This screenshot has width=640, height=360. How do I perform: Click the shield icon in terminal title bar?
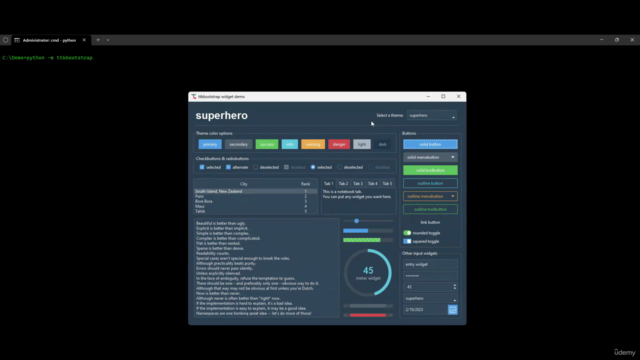pos(5,40)
